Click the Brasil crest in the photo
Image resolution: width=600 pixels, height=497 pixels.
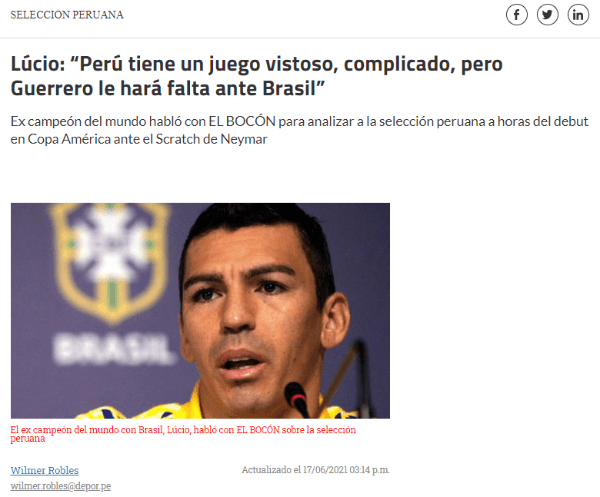110,263
